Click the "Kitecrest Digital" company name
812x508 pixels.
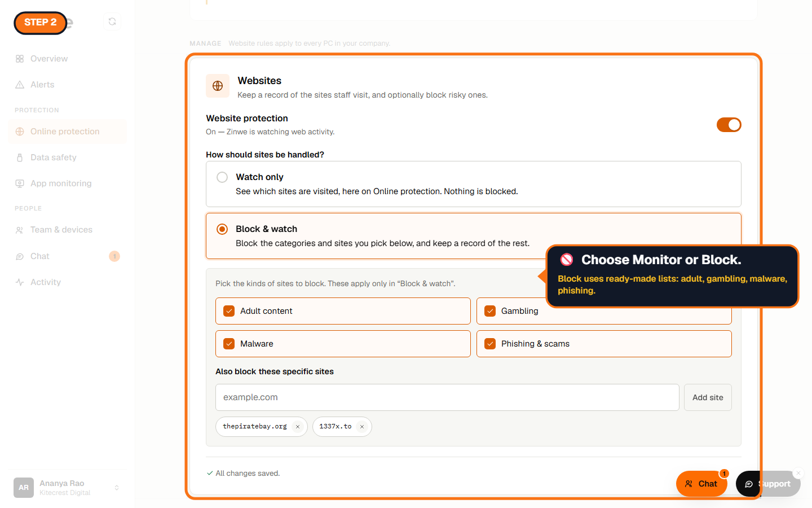(65, 493)
